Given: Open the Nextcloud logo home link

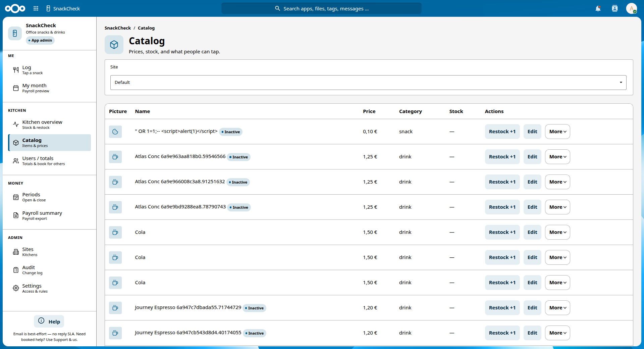Looking at the screenshot, I should [x=15, y=8].
